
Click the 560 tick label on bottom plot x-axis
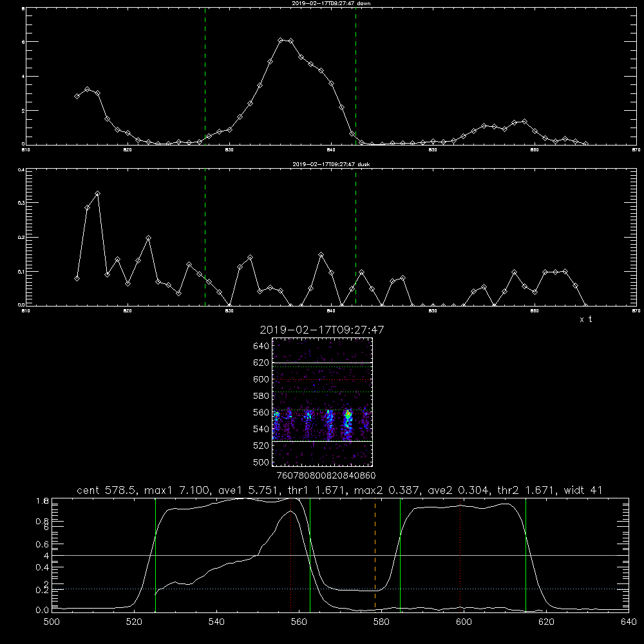(299, 622)
